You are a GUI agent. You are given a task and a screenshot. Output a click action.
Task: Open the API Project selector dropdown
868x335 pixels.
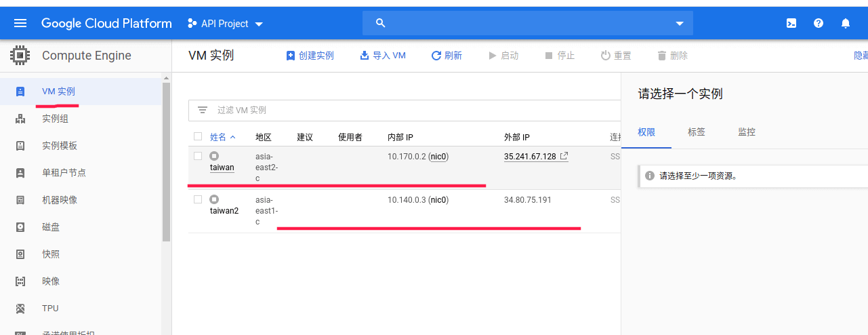[x=225, y=24]
